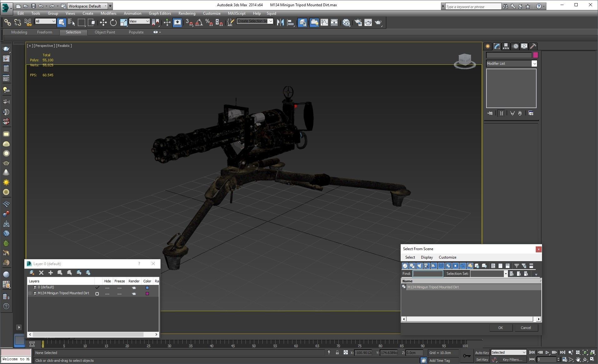
Task: Open the Create command panel tab
Action: (x=488, y=46)
